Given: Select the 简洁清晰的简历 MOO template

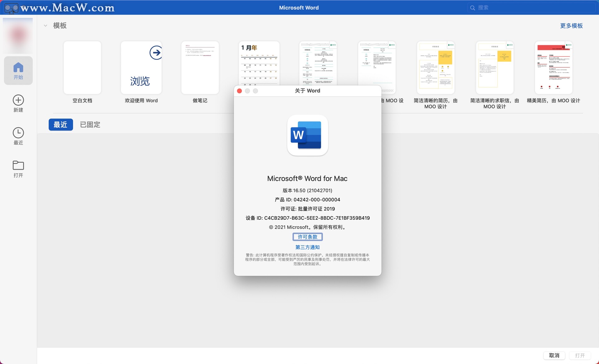Looking at the screenshot, I should tap(436, 68).
